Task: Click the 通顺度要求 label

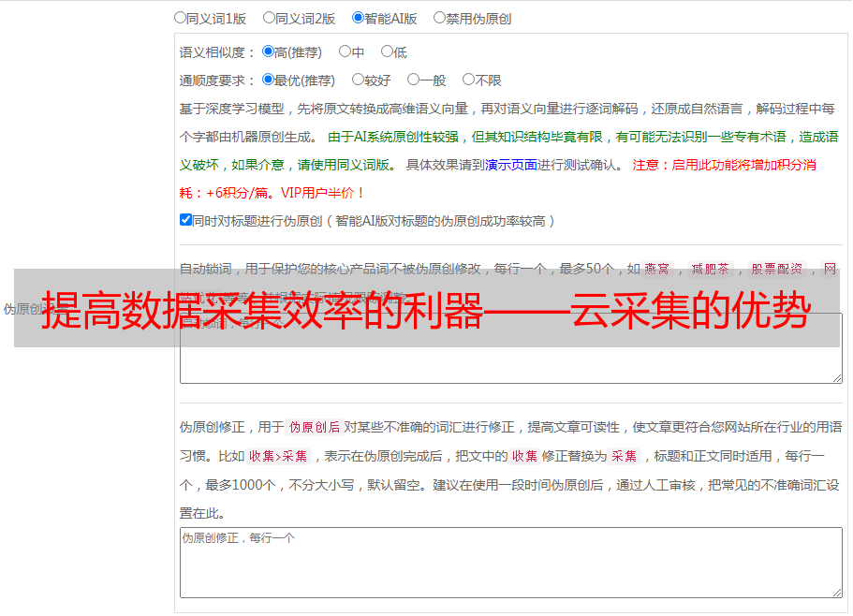Action: point(217,81)
